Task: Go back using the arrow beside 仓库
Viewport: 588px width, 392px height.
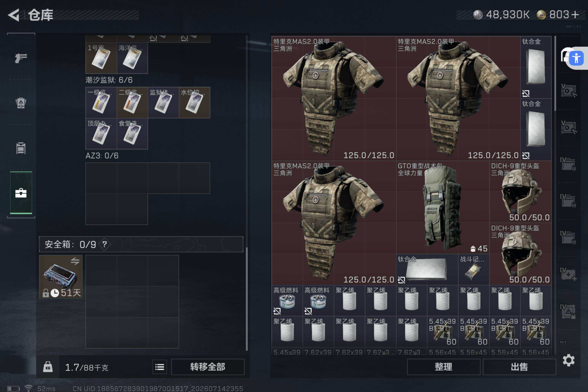Action: coord(14,15)
